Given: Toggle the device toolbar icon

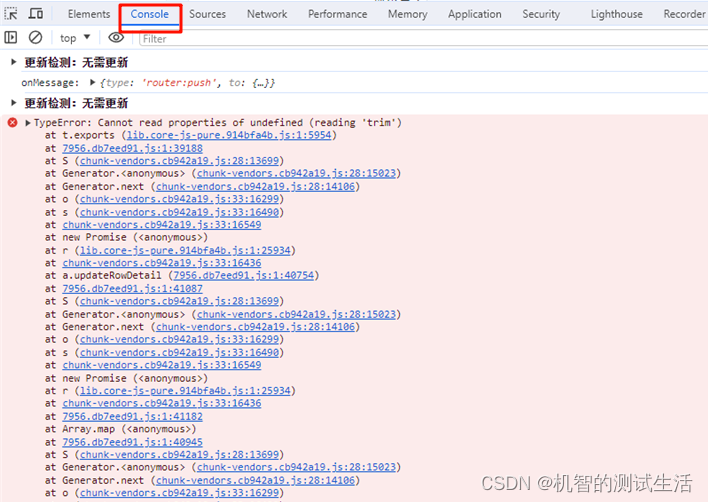Looking at the screenshot, I should [x=36, y=14].
